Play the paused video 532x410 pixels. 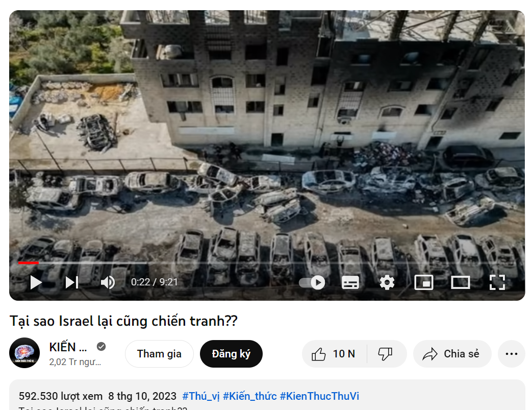coord(36,282)
